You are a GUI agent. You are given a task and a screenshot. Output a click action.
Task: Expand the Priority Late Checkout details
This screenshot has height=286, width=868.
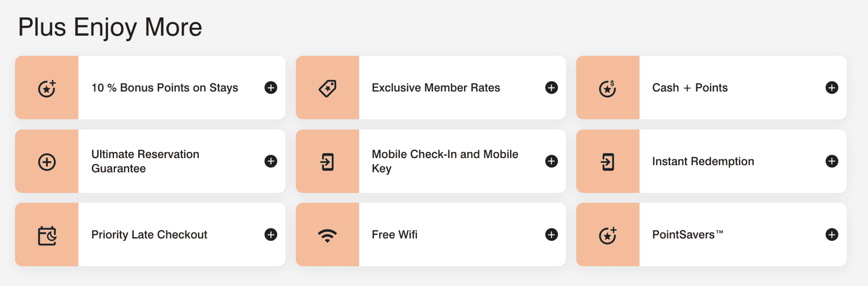pyautogui.click(x=270, y=234)
